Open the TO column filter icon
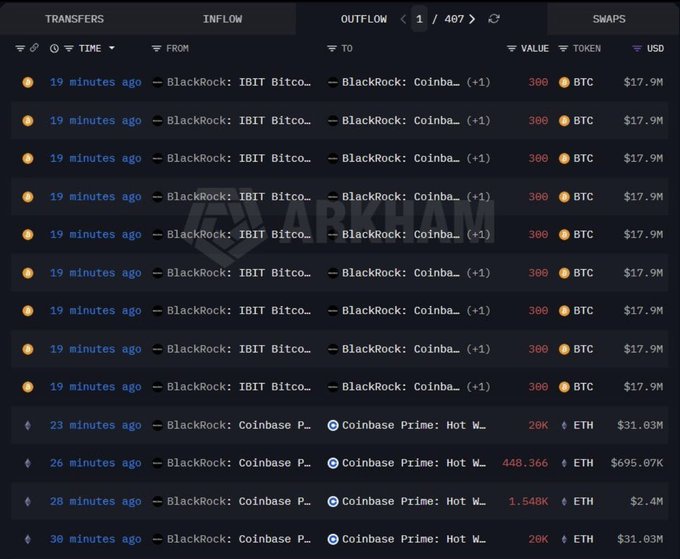This screenshot has height=559, width=680. (332, 49)
